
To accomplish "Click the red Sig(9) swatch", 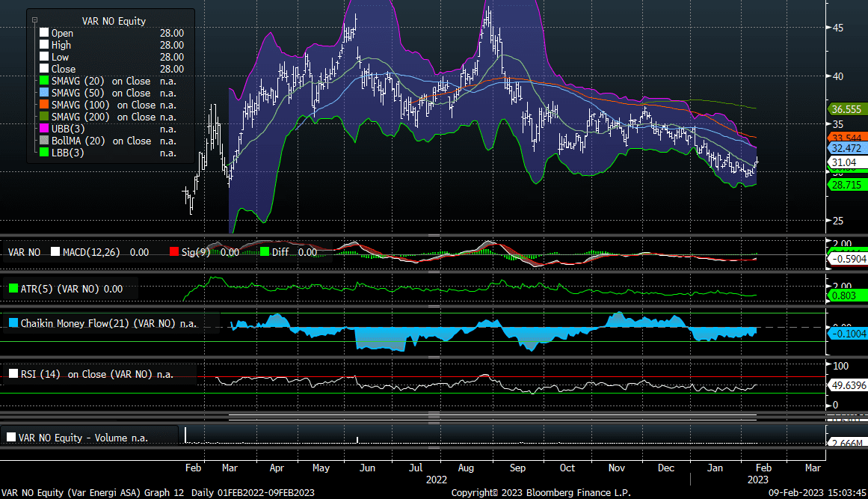I will (x=173, y=252).
